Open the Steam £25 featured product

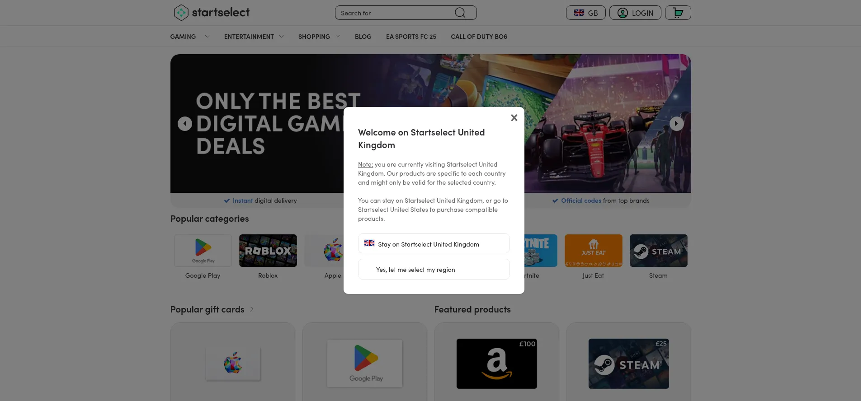tap(629, 362)
